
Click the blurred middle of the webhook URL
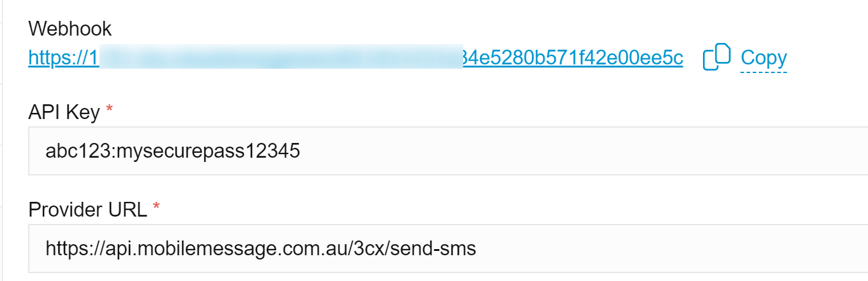click(x=281, y=58)
